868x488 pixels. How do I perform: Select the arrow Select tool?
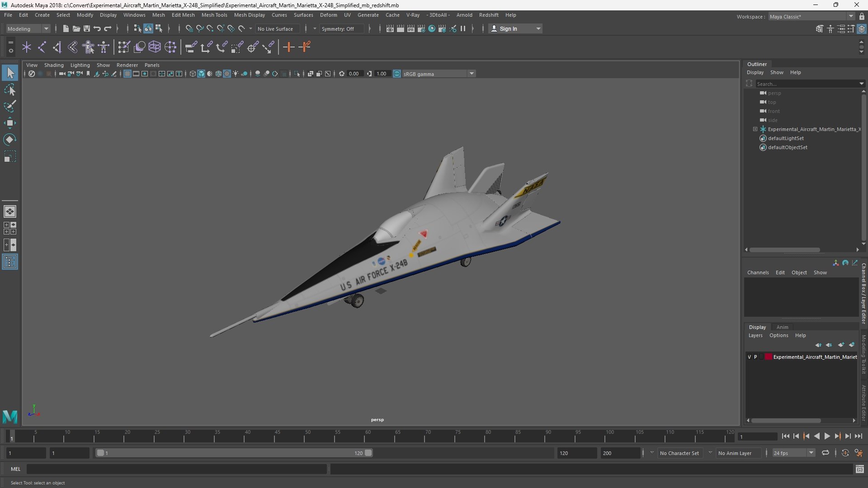click(10, 73)
